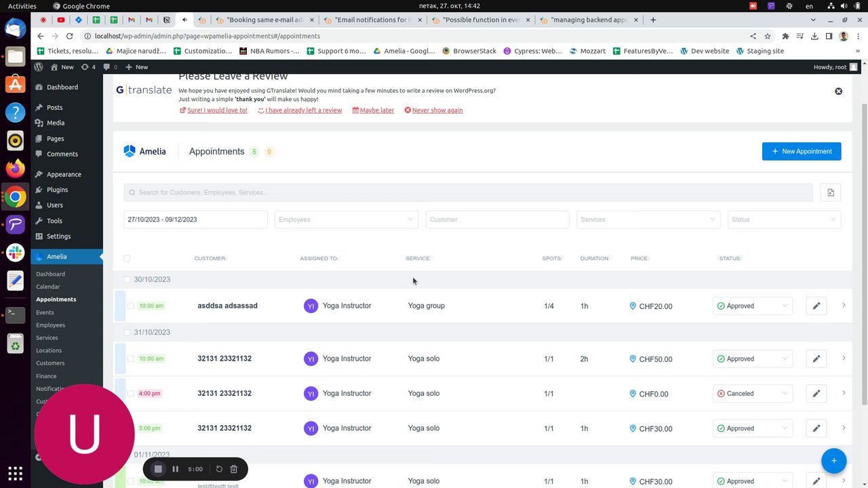Open Employees in the Amelia submenu

pos(51,325)
